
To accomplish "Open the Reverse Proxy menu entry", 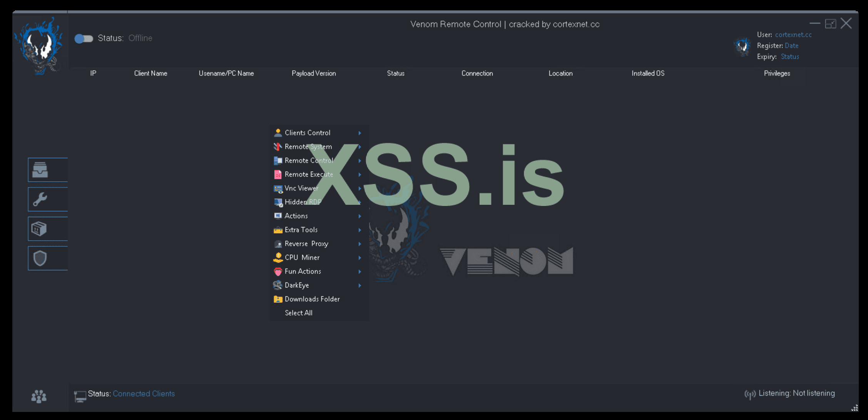I will point(306,244).
